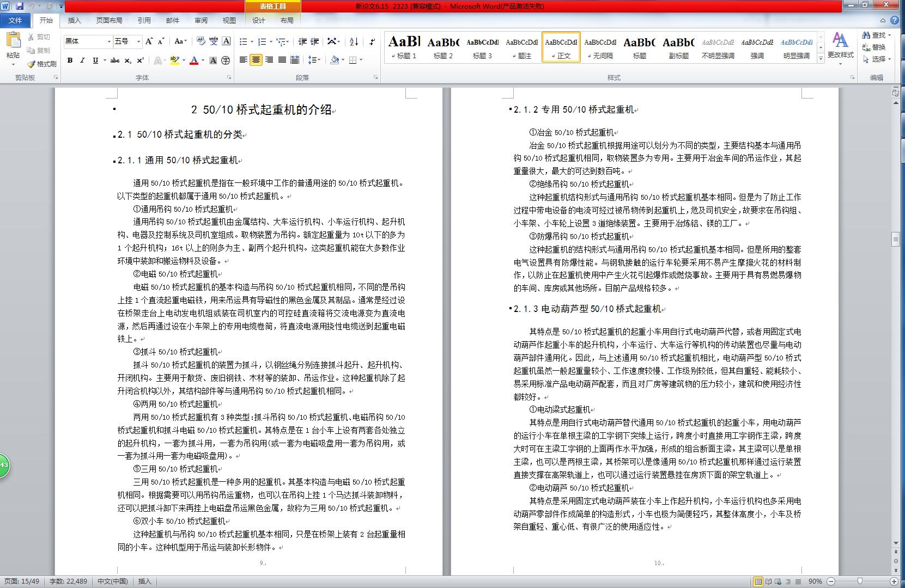Click the Paste (粘贴) icon
This screenshot has height=588, width=905.
13,40
